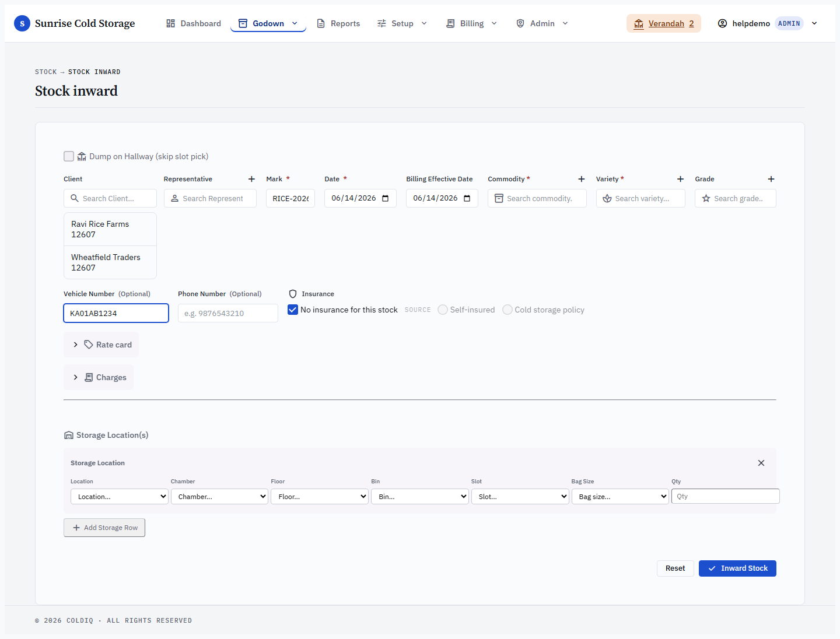Click the STOCK breadcrumb
This screenshot has height=639, width=840.
click(x=45, y=72)
